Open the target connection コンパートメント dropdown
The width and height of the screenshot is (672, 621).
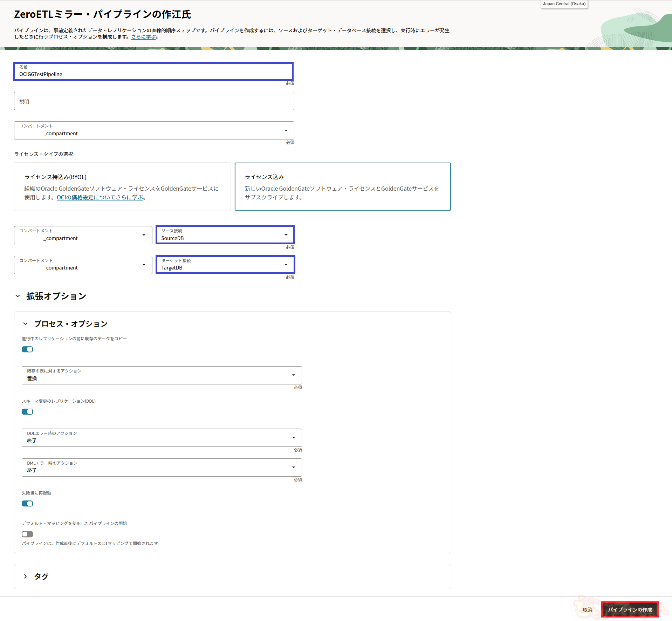pos(83,265)
